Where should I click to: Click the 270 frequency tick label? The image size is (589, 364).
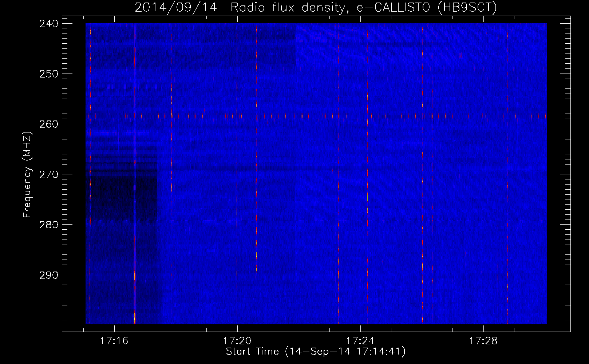click(x=48, y=174)
